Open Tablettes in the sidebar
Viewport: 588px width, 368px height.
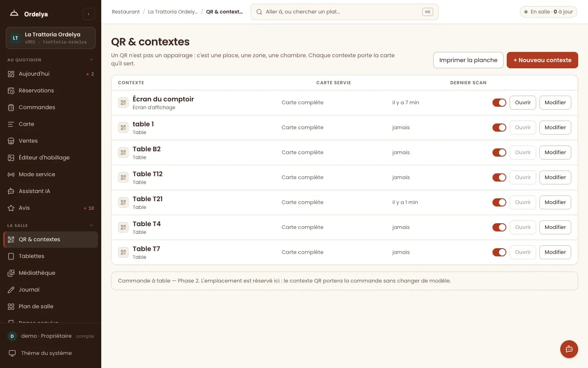pos(51,256)
